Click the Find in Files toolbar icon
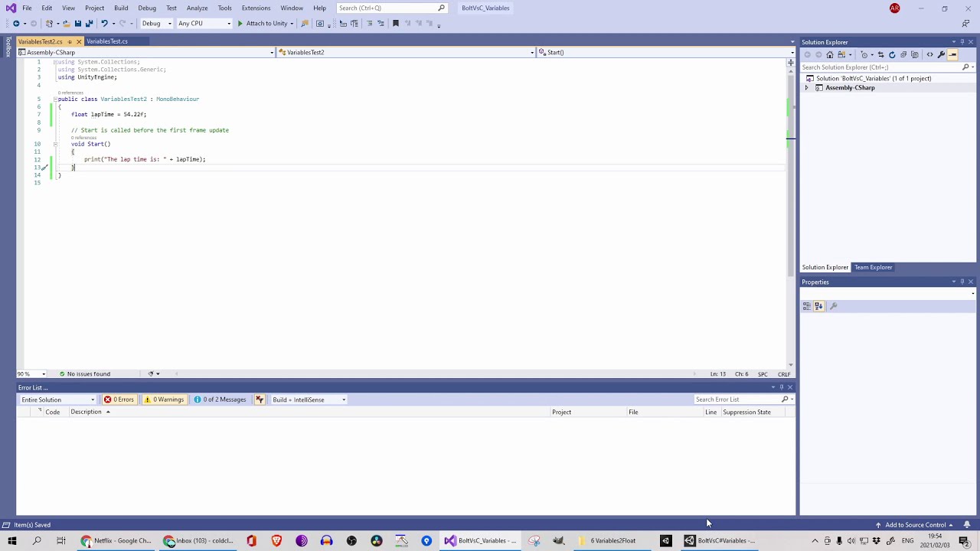The height and width of the screenshot is (551, 980). (x=305, y=23)
